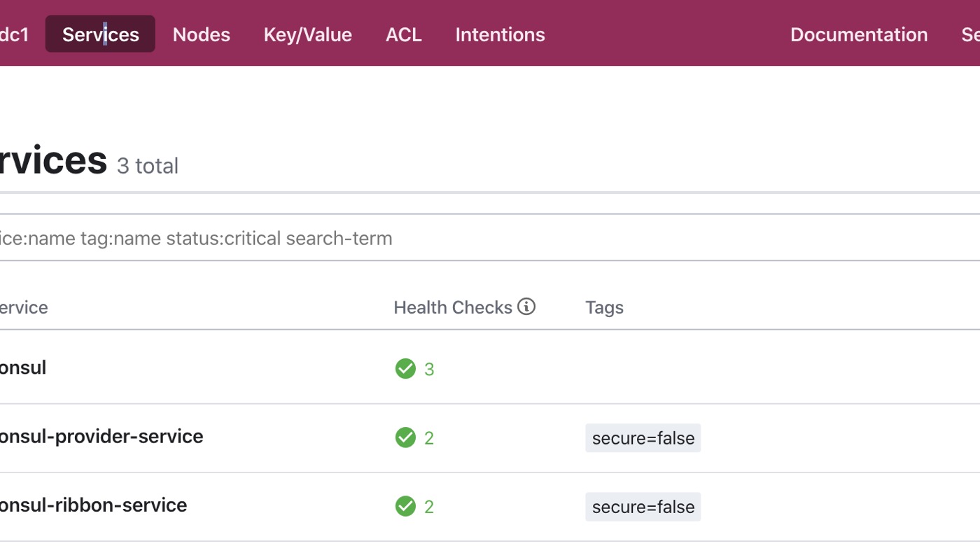Screen dimensions: 980x546
Task: Click the info icon beside Health Checks
Action: coord(526,307)
